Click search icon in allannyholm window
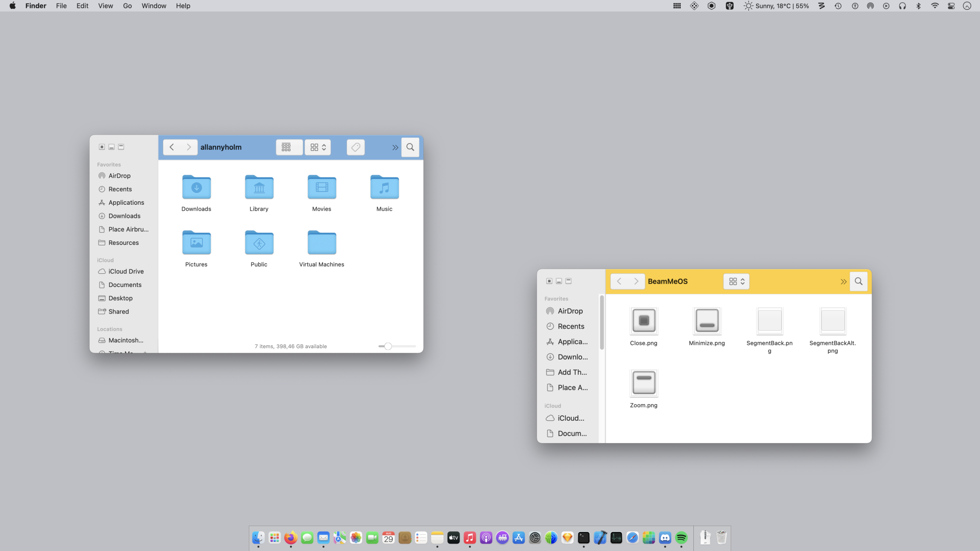 pyautogui.click(x=410, y=147)
